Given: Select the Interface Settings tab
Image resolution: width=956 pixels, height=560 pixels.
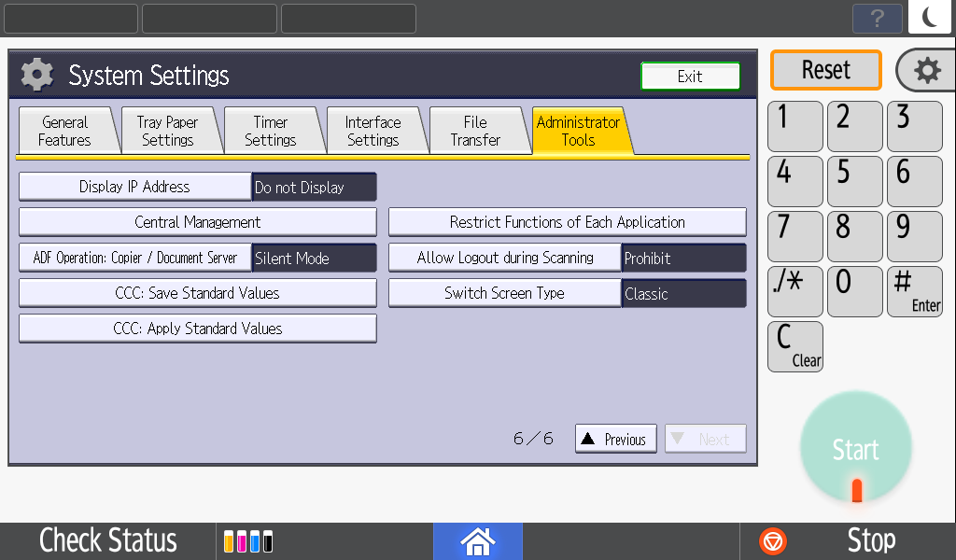Looking at the screenshot, I should click(x=373, y=131).
